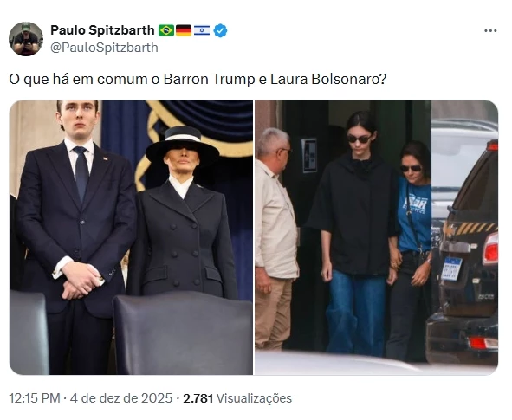
Task: Click the 2.781 view count number
Action: (x=198, y=398)
